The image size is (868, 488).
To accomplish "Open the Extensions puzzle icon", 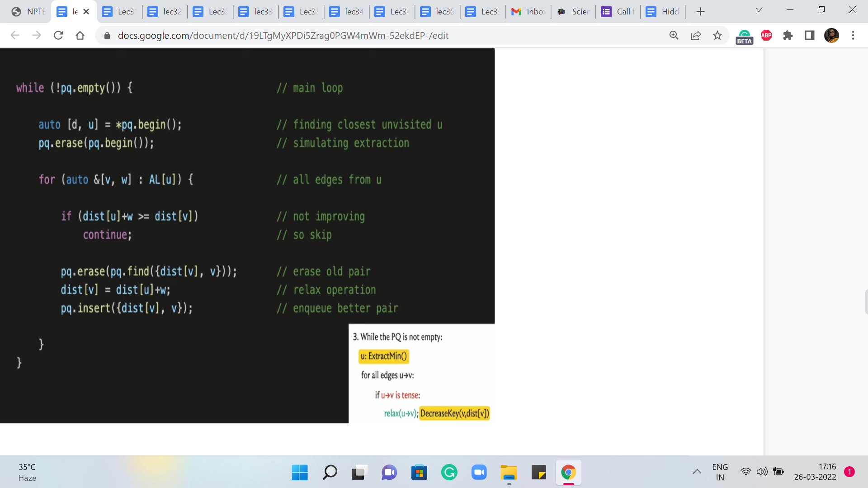I will [788, 35].
